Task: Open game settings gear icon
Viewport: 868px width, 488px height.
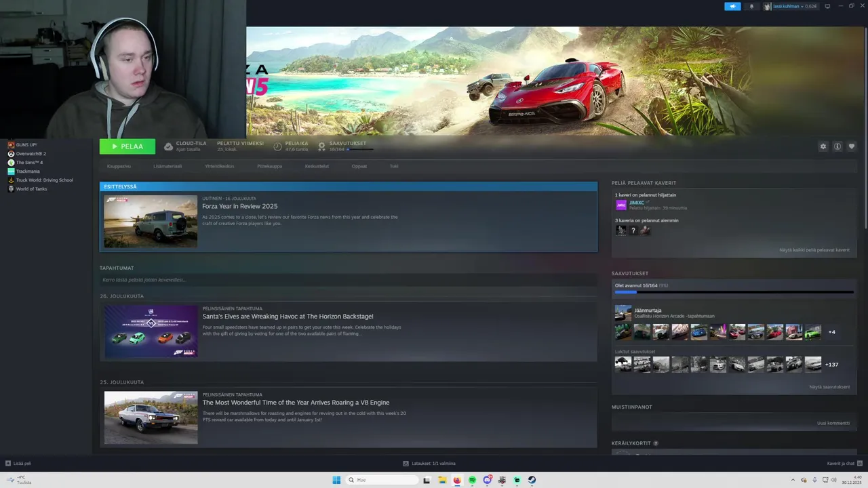Action: pyautogui.click(x=823, y=146)
